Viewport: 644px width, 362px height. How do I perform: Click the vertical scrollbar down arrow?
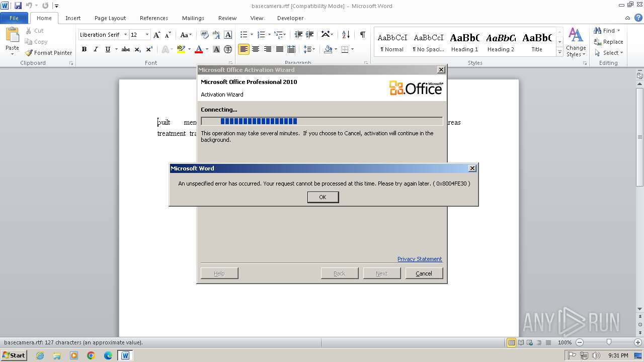639,308
